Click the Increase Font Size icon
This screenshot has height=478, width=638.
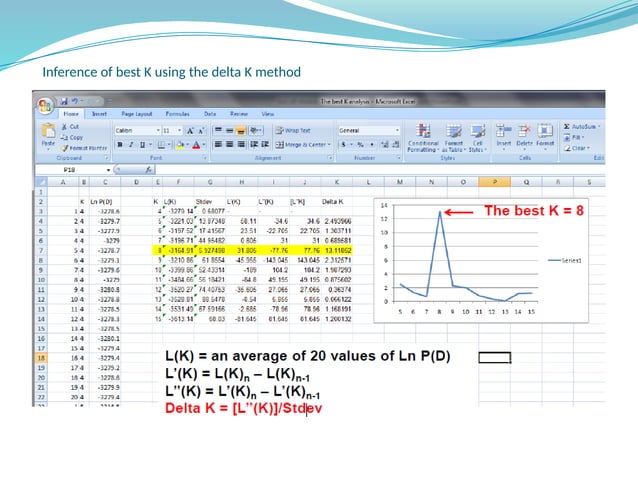point(190,131)
